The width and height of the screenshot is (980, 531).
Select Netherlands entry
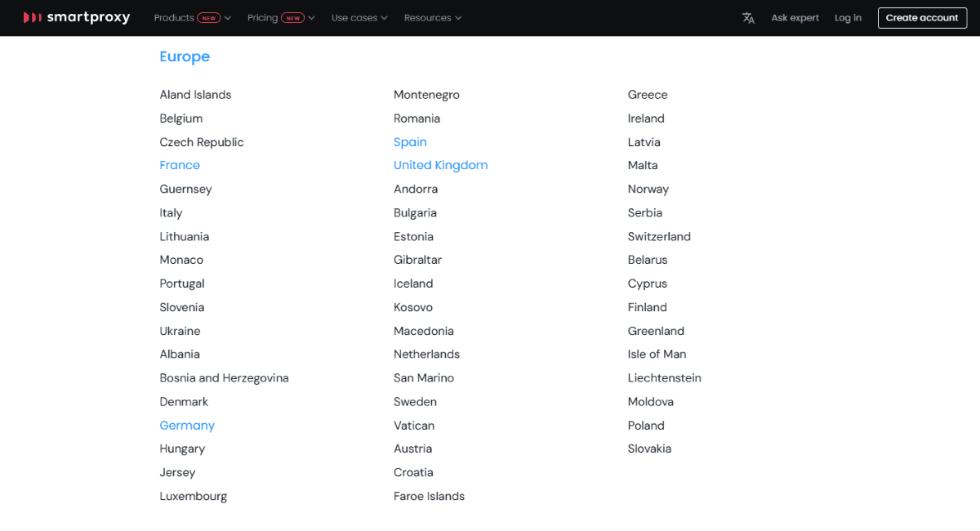click(426, 354)
